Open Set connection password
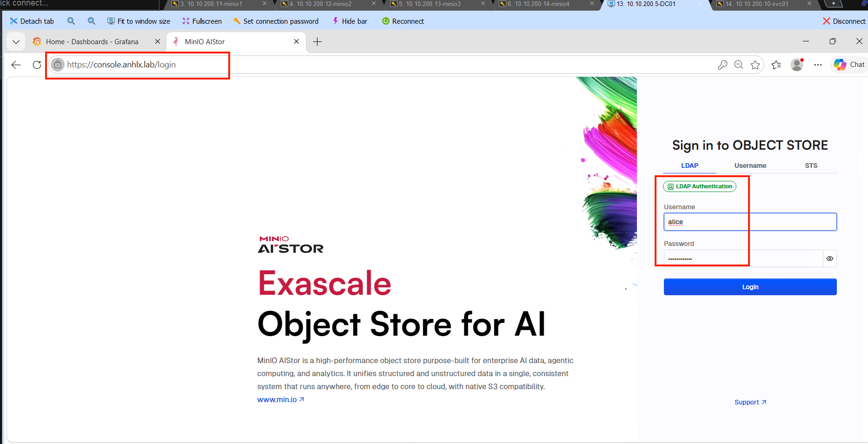This screenshot has height=444, width=868. click(276, 21)
